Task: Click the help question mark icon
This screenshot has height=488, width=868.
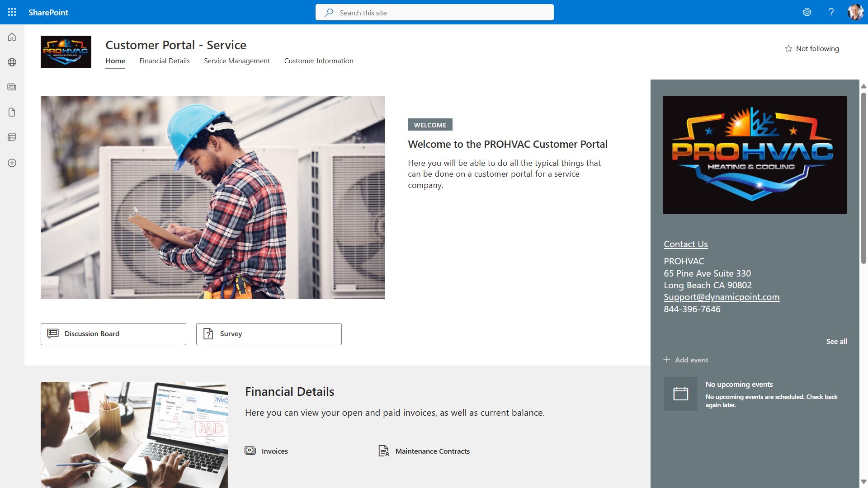Action: 831,12
